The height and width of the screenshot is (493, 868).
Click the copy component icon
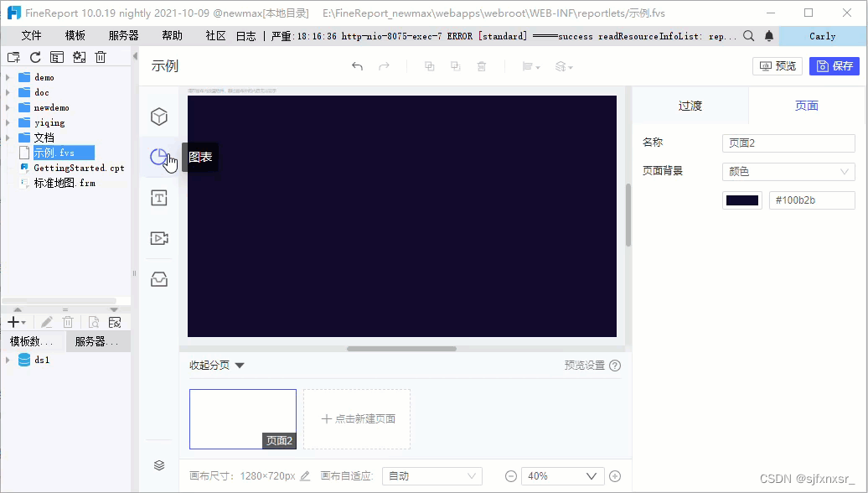click(x=430, y=66)
